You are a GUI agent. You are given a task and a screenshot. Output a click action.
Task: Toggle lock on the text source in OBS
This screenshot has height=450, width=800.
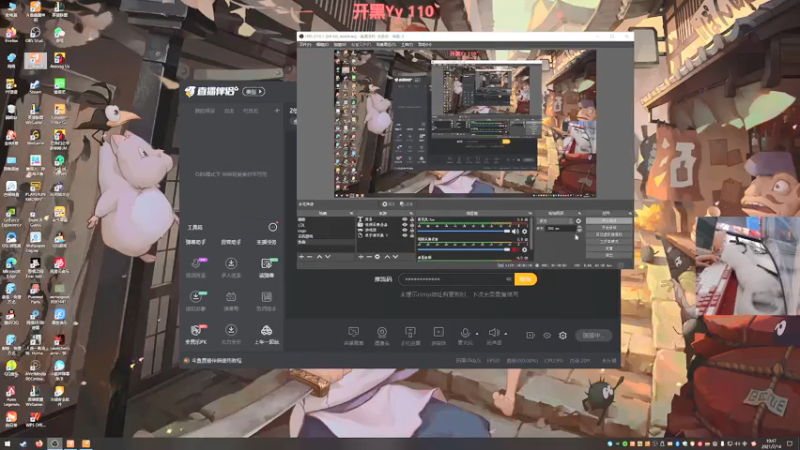pos(412,219)
